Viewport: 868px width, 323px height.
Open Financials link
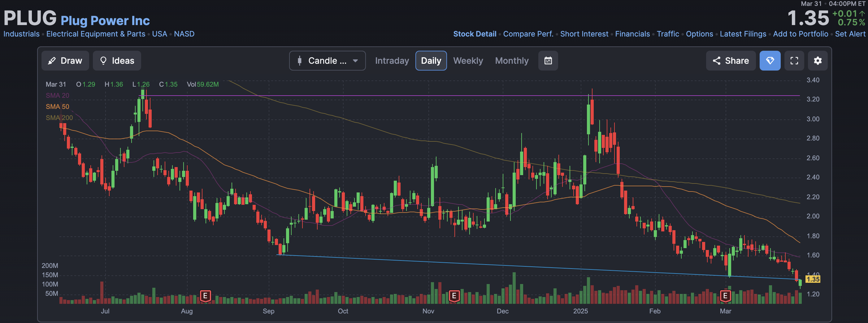632,34
